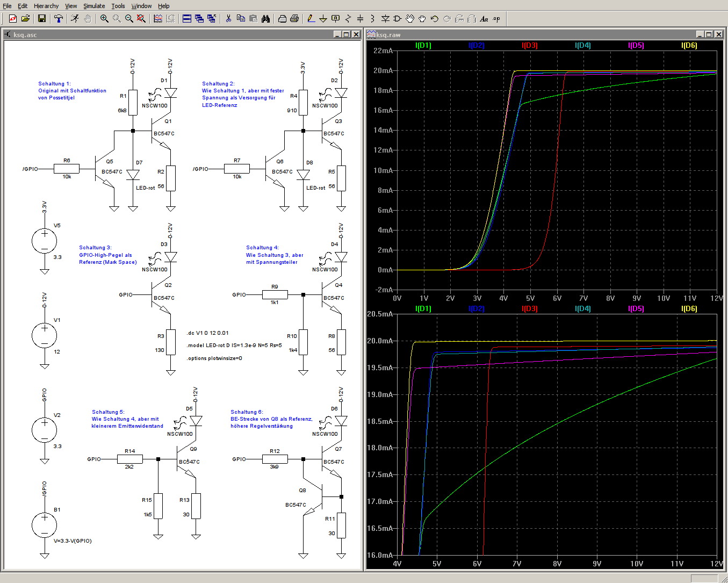Click the Zoom to Fit icon
The image size is (728, 583).
141,19
